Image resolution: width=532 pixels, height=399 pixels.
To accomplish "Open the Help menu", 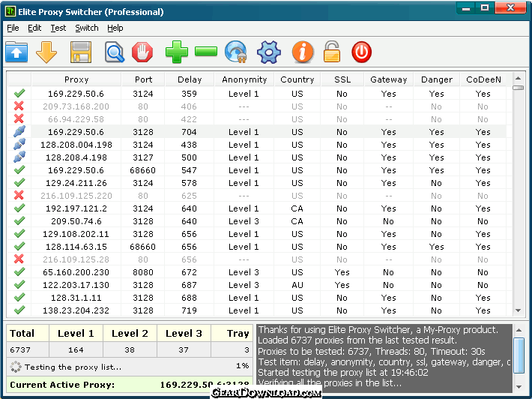I will point(115,28).
